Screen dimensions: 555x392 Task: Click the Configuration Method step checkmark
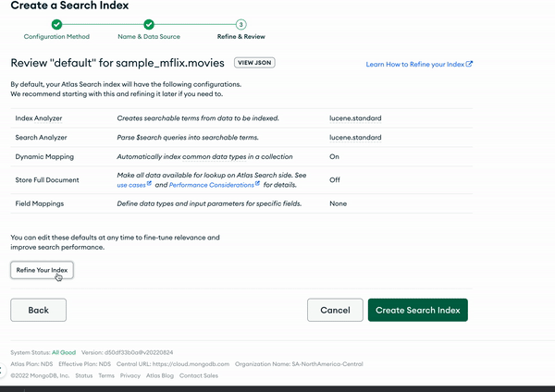[56, 24]
